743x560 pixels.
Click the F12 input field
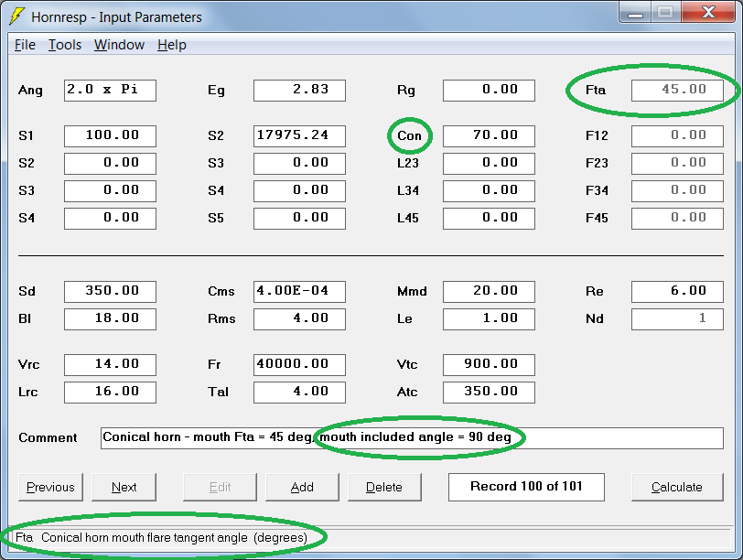677,136
